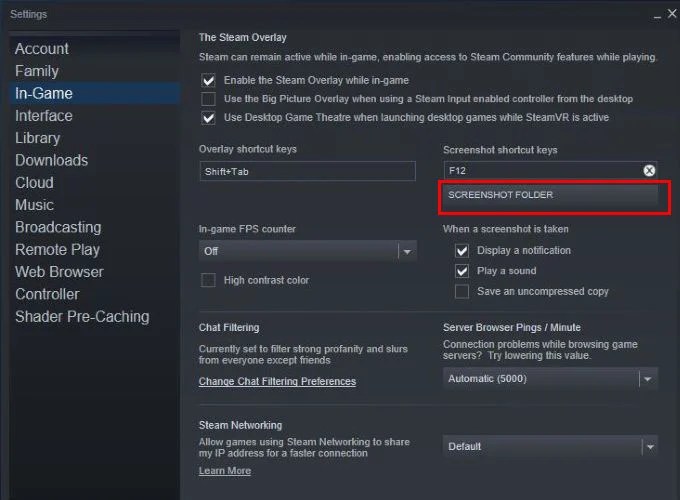Enable Big Picture Overlay for controller checkbox
Screen dimensions: 680x500
point(208,99)
